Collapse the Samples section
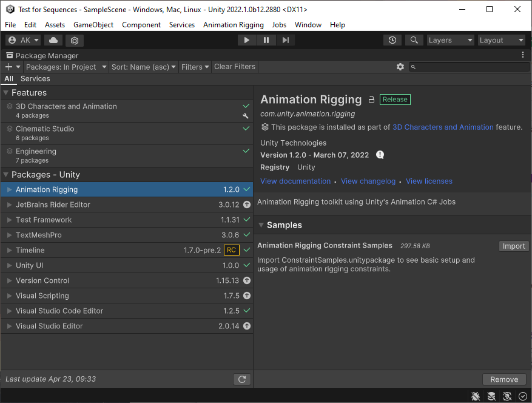The width and height of the screenshot is (532, 403). click(x=261, y=225)
